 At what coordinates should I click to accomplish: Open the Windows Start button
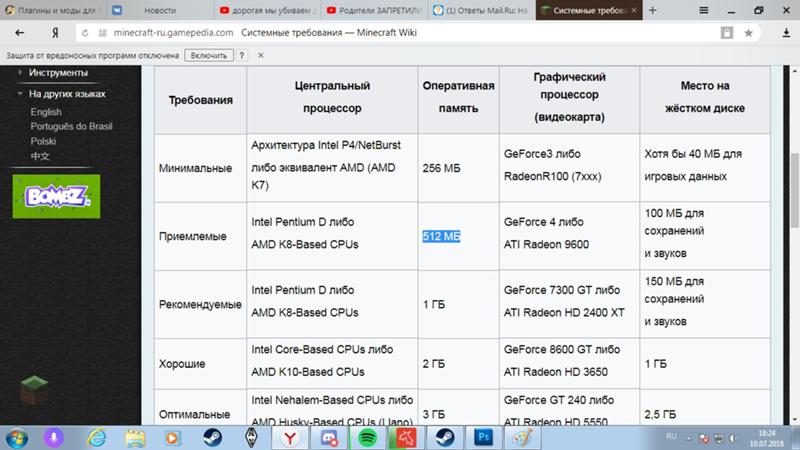(x=17, y=438)
